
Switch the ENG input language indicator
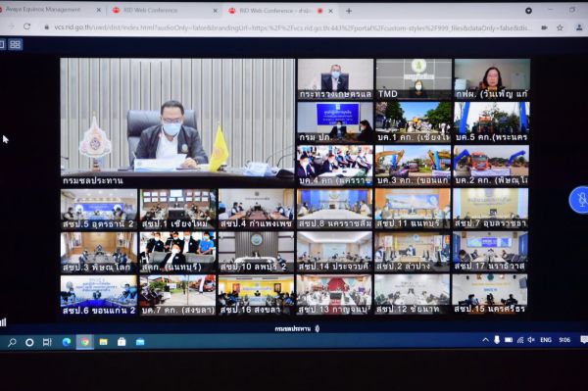coord(546,340)
